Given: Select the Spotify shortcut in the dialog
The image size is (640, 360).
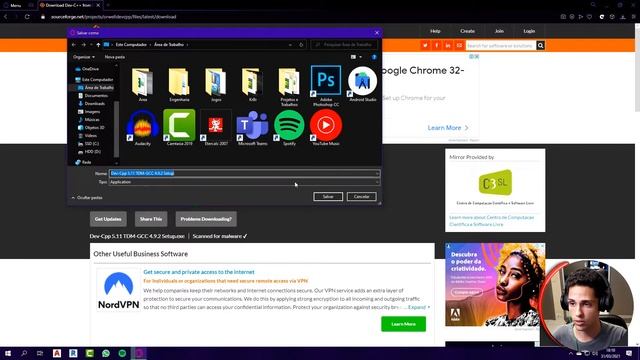Looking at the screenshot, I should click(x=289, y=128).
